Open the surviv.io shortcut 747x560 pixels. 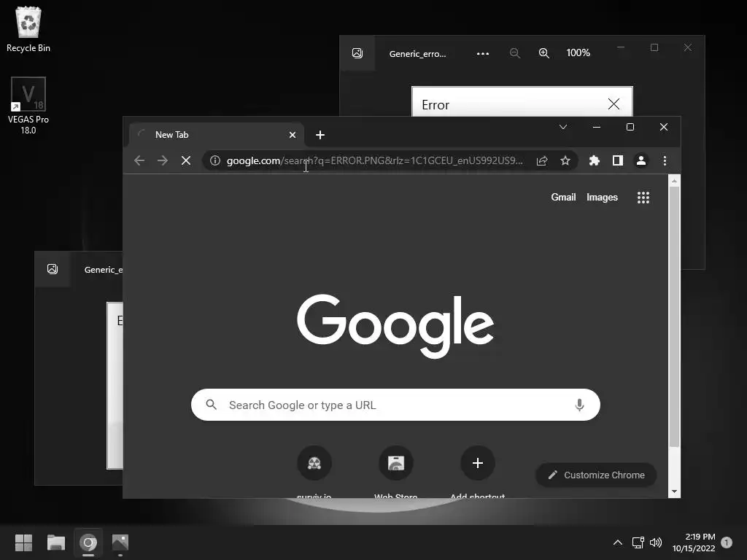point(314,471)
